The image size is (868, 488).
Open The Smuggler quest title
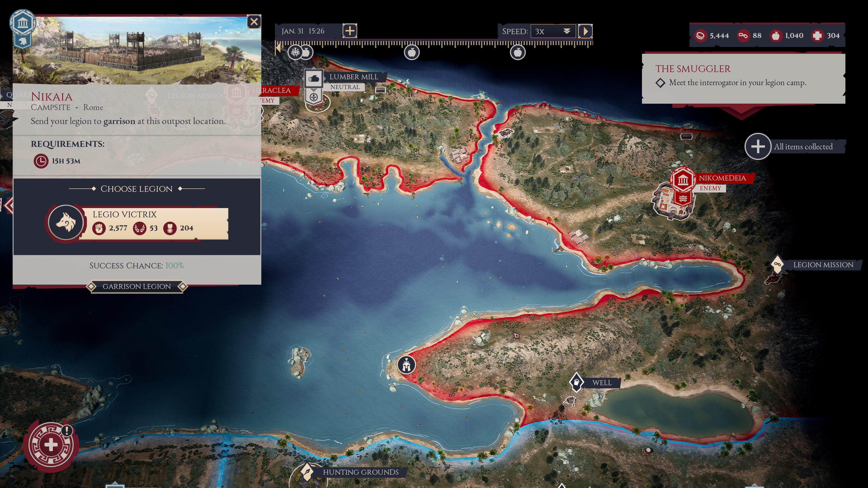click(693, 69)
